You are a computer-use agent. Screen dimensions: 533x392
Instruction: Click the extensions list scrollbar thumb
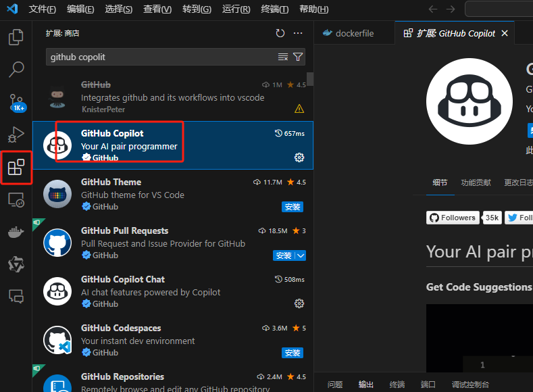[x=309, y=79]
